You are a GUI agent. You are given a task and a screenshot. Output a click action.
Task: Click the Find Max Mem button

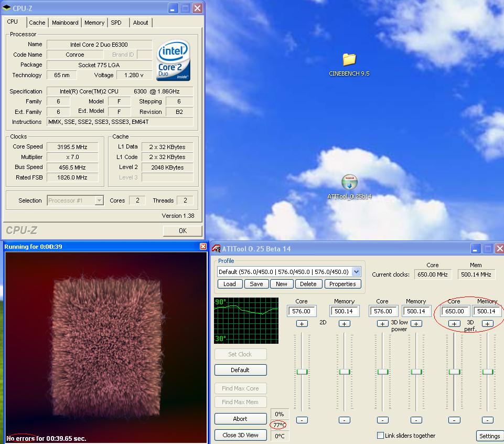pos(240,402)
